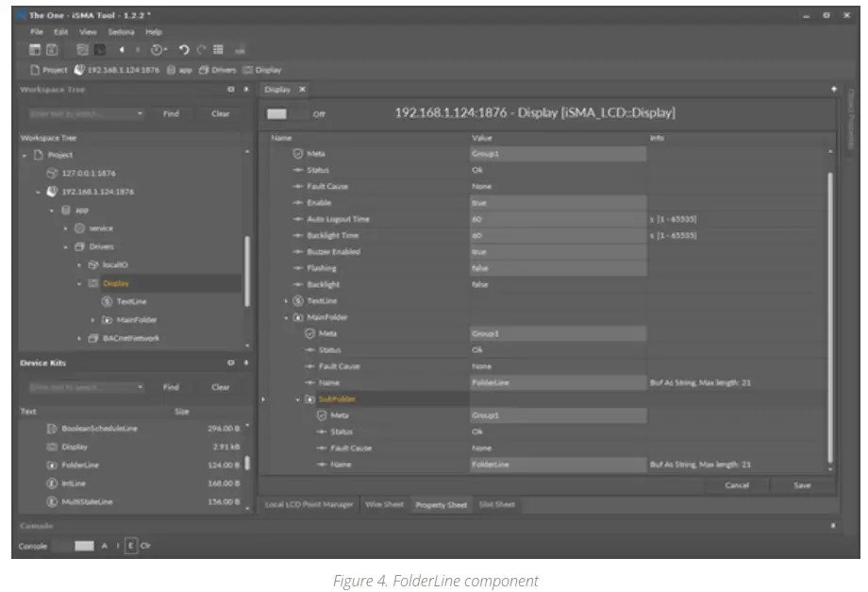This screenshot has height=592, width=868.
Task: Click the save icon in the toolbar
Action: tap(52, 50)
